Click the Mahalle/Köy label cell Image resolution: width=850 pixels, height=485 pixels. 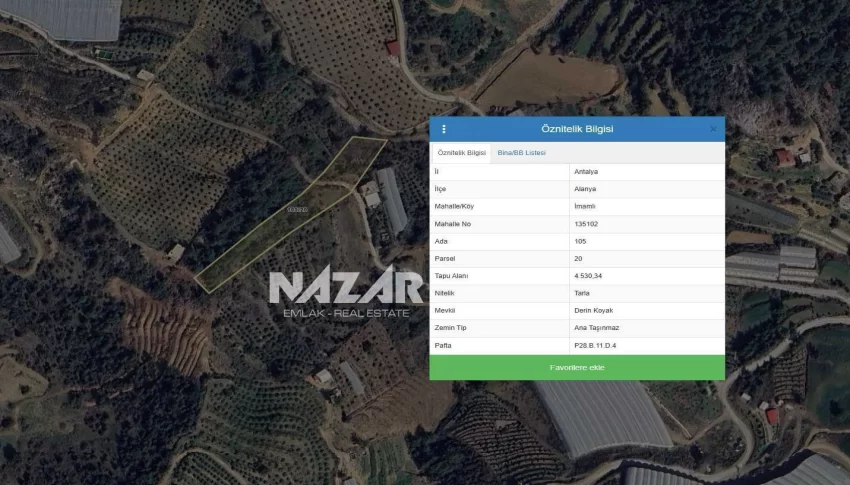(x=456, y=206)
